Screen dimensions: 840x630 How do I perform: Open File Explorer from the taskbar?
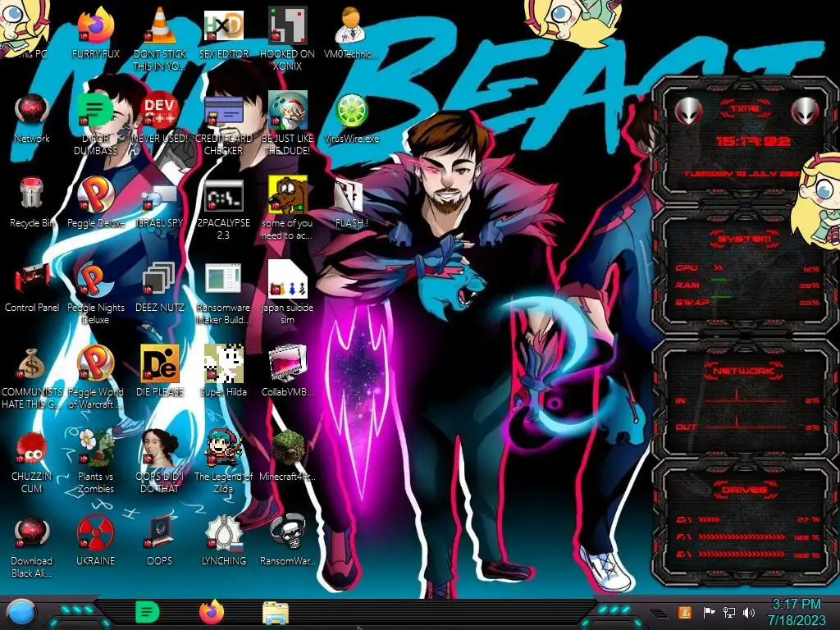tap(276, 613)
